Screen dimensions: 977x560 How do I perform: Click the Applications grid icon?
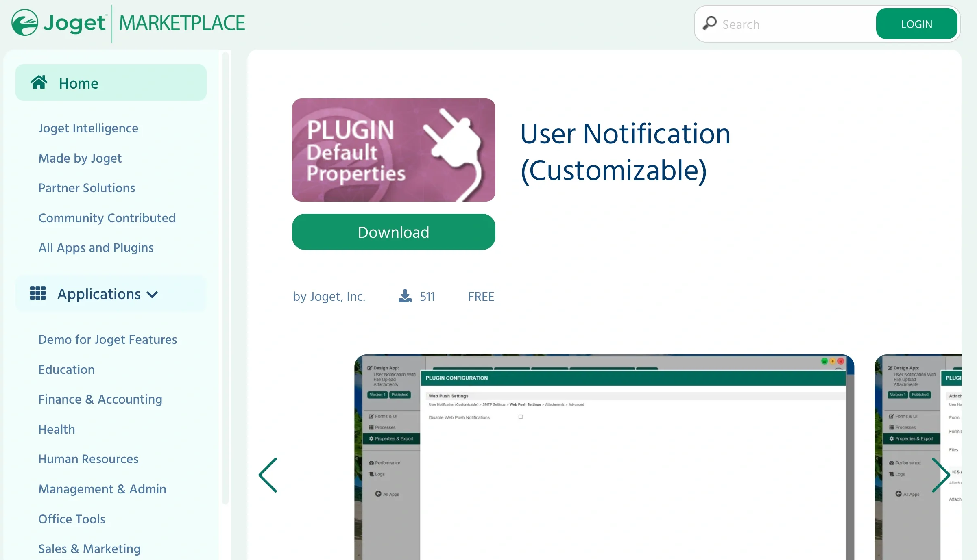click(x=38, y=293)
